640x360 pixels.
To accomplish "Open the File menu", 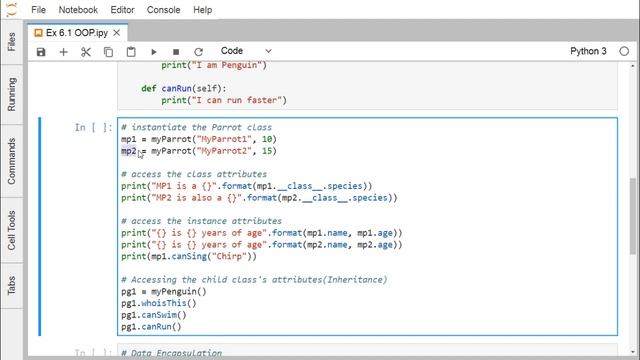I will (38, 10).
